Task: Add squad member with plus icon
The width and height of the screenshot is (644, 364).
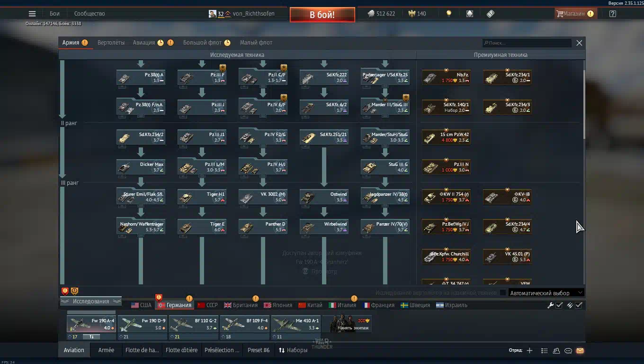Action: (x=529, y=351)
